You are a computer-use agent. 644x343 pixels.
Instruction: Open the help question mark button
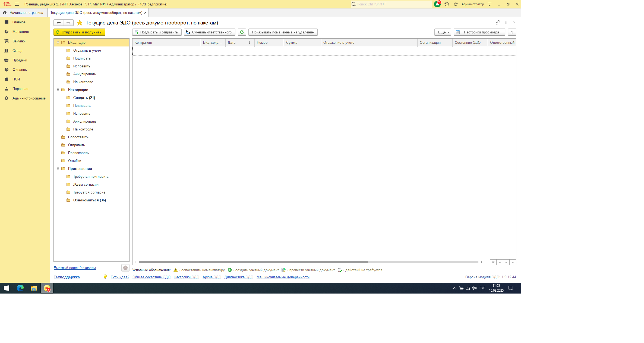coord(512,32)
